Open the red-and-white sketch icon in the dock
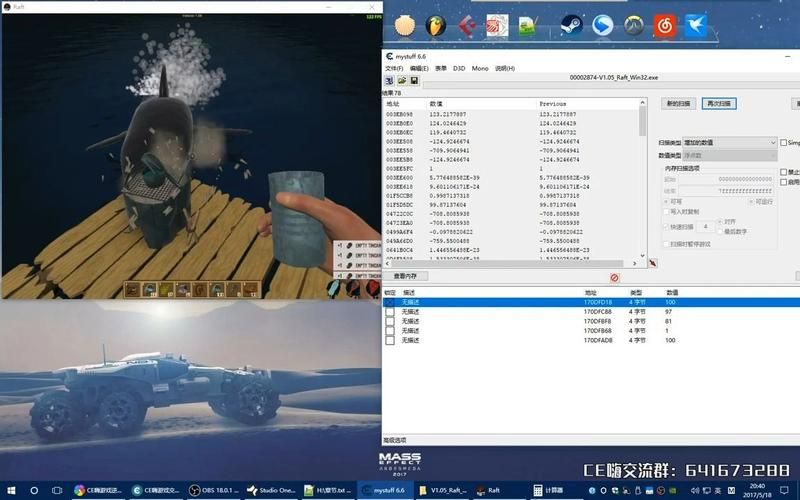Screen dimensions: 800x500 point(497,26)
